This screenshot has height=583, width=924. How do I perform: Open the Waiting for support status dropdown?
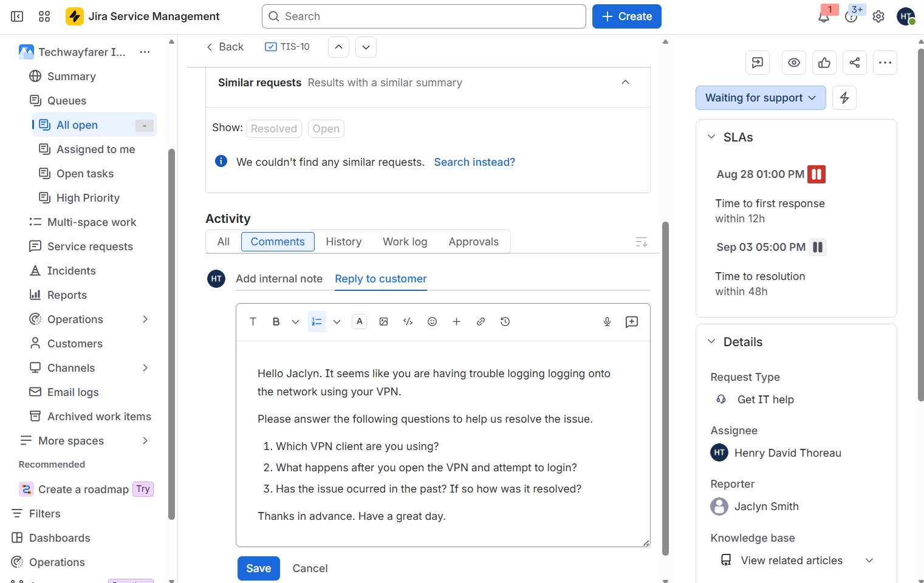point(761,98)
